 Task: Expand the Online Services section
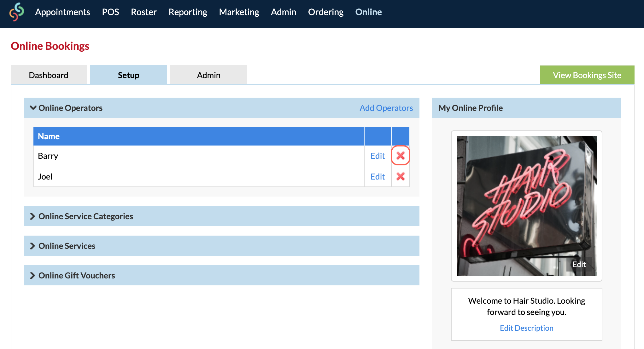coord(222,246)
